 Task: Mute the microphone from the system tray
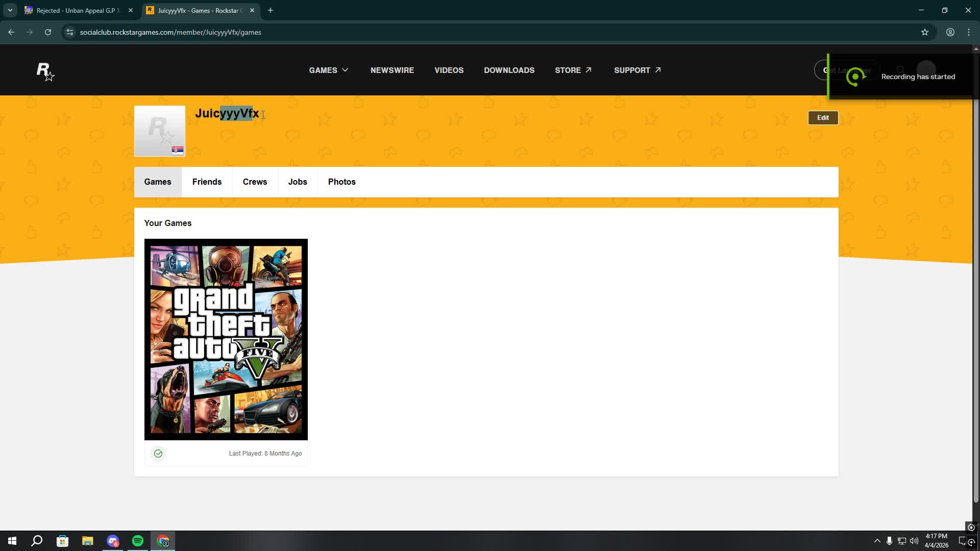pyautogui.click(x=889, y=541)
